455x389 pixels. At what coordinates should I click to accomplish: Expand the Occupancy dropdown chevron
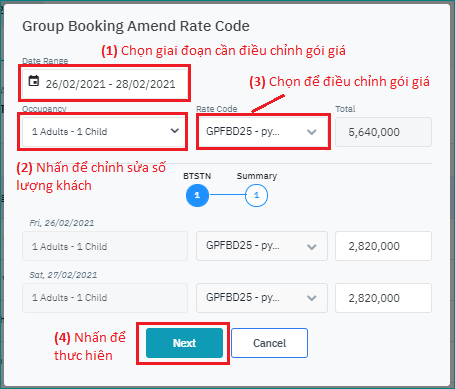[x=175, y=131]
